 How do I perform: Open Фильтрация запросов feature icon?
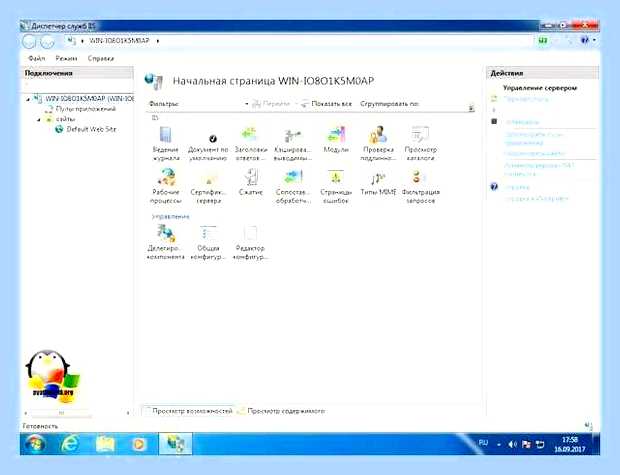(420, 185)
